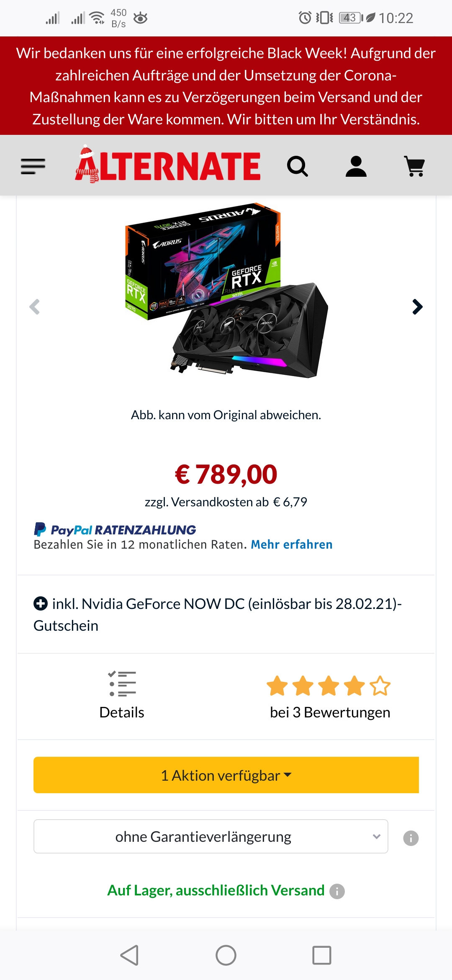Show next product image arrow
This screenshot has width=452, height=980.
[417, 307]
